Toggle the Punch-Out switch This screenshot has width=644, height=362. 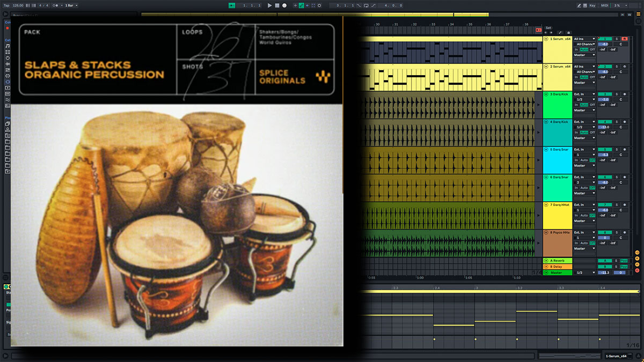(x=373, y=5)
